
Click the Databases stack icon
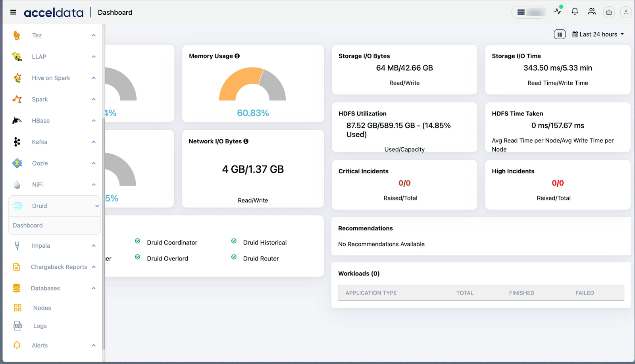[x=16, y=288]
